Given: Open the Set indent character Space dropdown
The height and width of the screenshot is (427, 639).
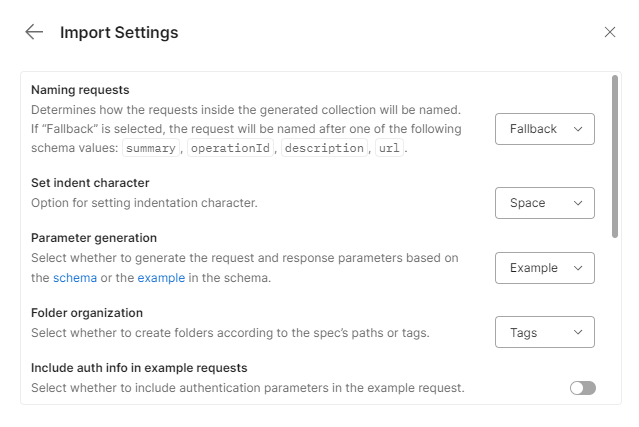Looking at the screenshot, I should coord(545,203).
